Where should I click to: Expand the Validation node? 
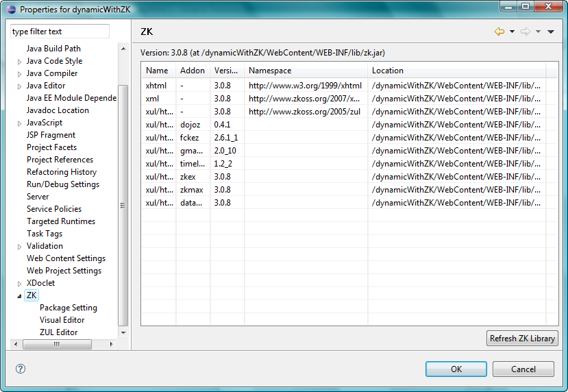pos(20,247)
